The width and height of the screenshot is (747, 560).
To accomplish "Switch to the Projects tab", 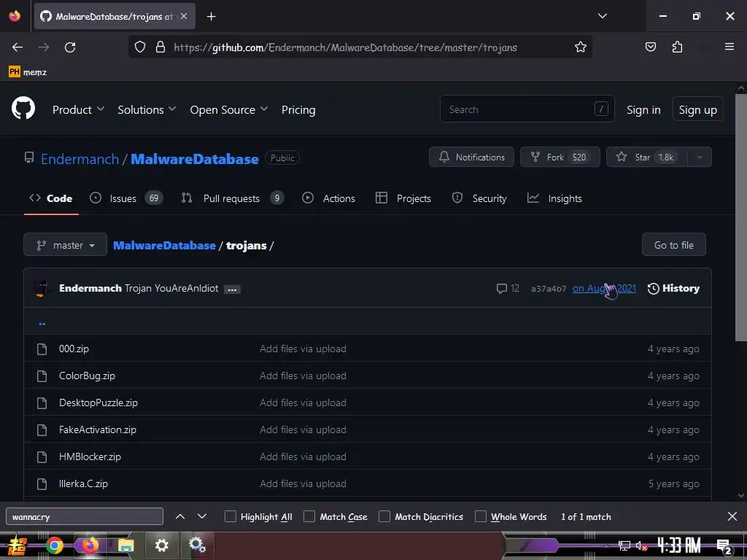I will tap(403, 198).
